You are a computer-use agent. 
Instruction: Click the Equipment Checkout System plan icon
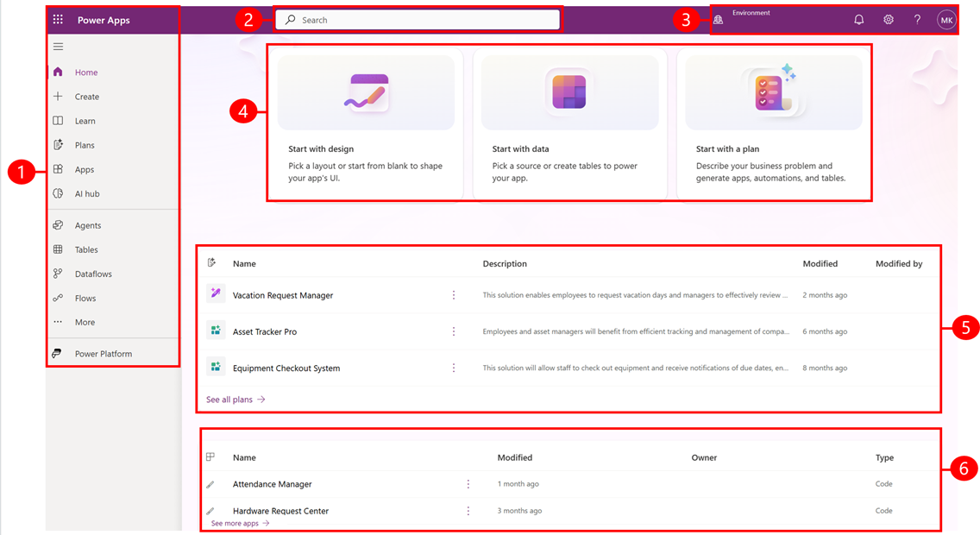tap(216, 367)
